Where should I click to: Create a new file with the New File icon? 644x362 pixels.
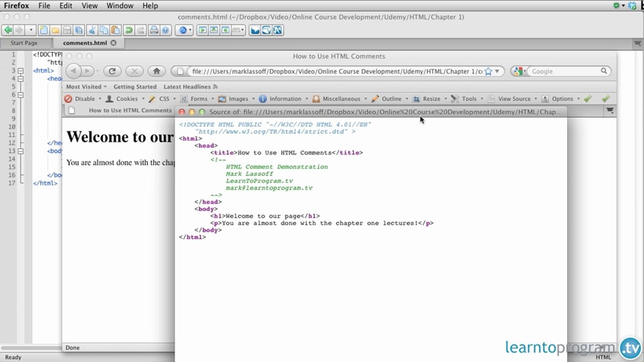[x=44, y=30]
